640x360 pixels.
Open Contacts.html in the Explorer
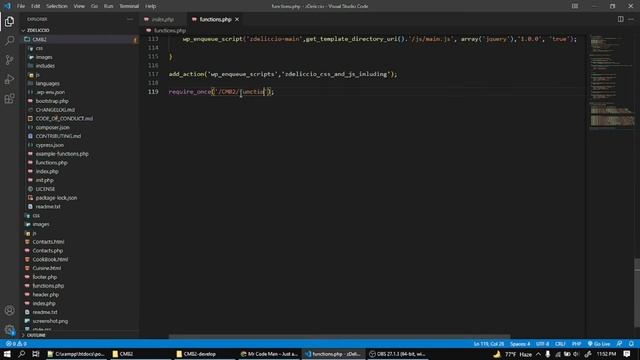48,242
